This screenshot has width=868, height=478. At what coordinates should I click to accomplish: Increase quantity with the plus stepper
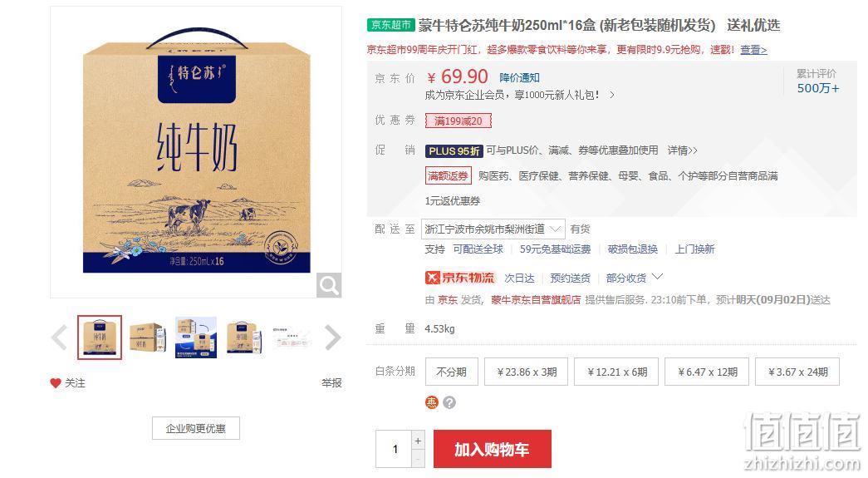tap(418, 441)
